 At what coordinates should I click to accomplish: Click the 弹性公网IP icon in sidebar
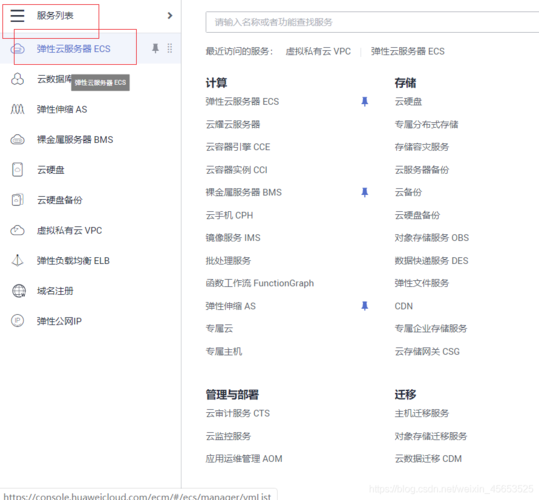(x=18, y=321)
